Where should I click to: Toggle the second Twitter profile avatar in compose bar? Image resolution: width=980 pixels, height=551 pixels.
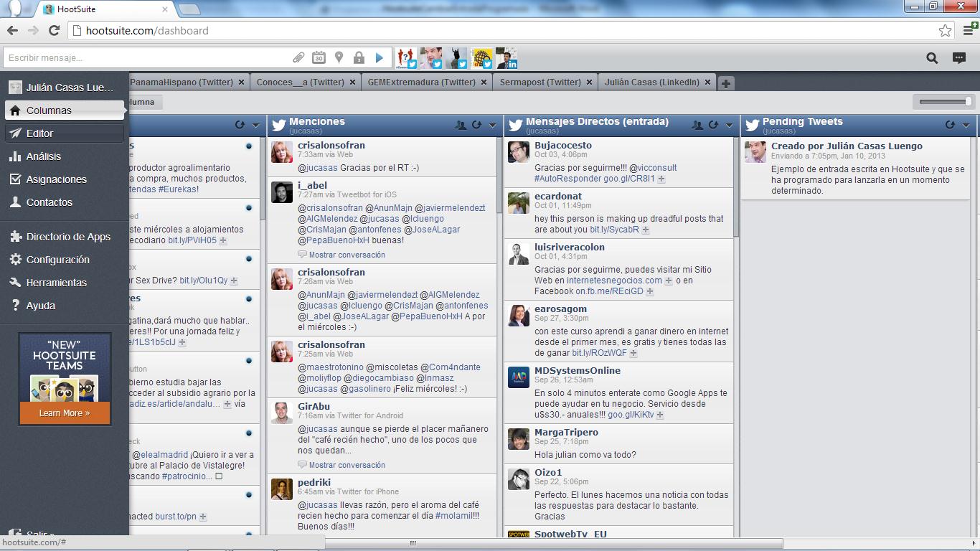pyautogui.click(x=431, y=58)
